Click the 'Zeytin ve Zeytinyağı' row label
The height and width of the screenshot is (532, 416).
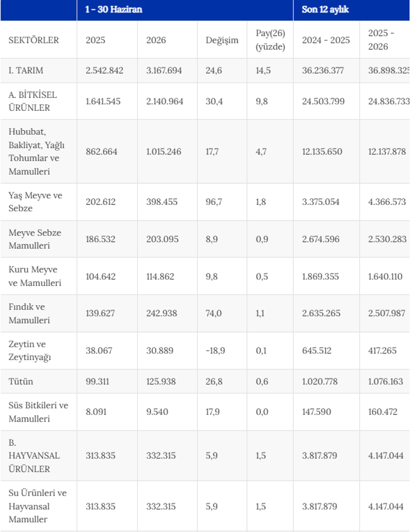30,350
